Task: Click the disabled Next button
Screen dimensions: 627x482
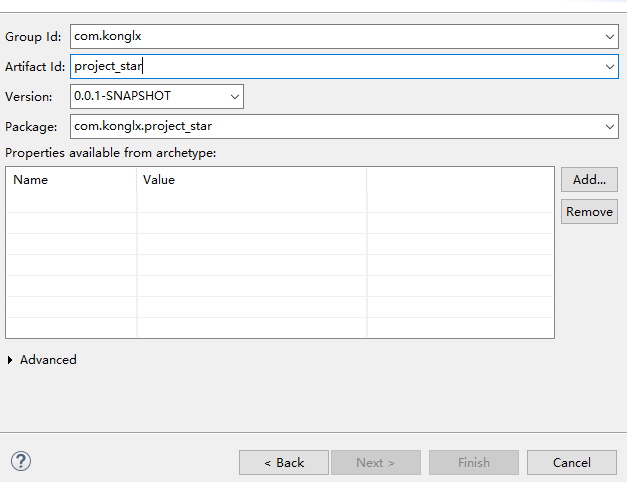Action: point(376,463)
